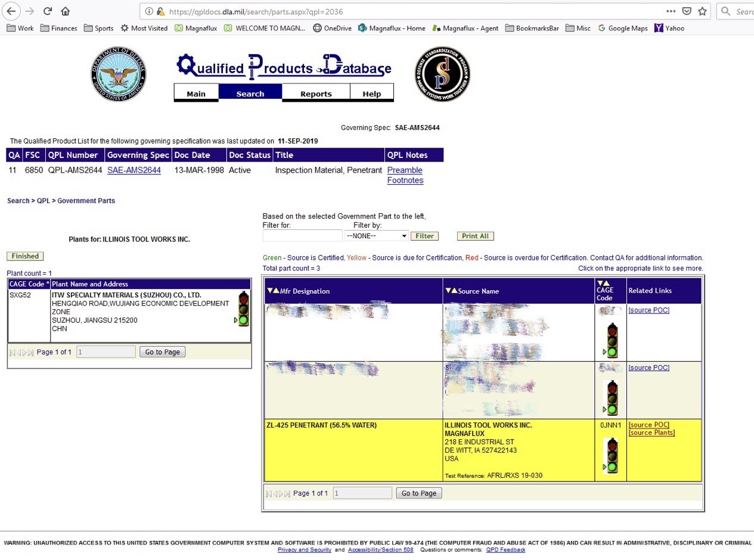Open the SAE-AMS2644 governing spec link
754x560 pixels.
[x=134, y=170]
